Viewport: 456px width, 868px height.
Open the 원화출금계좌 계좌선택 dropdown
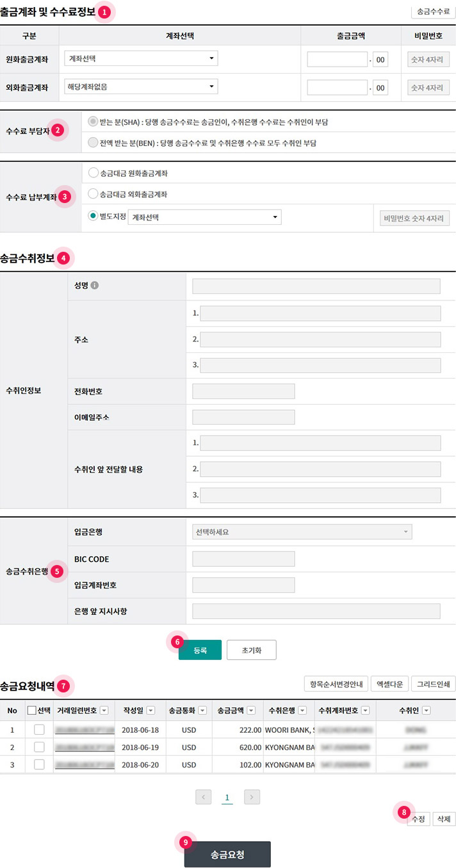[x=141, y=59]
